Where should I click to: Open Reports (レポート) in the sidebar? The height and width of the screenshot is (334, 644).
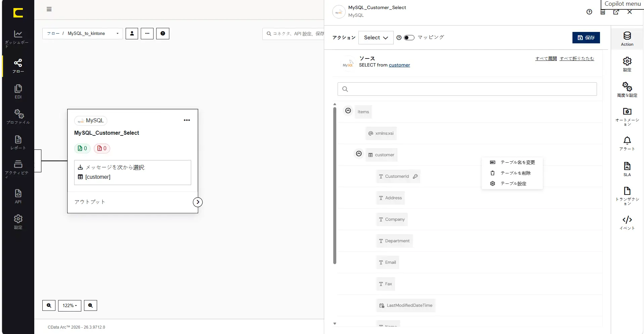18,142
